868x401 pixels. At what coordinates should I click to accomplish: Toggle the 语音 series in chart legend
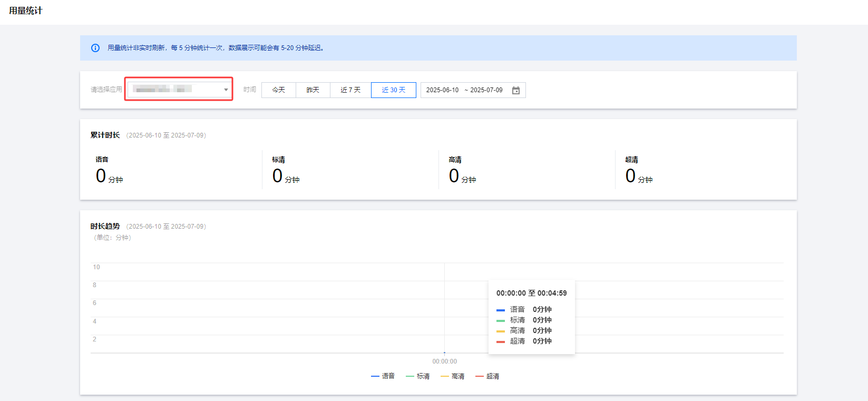point(383,376)
